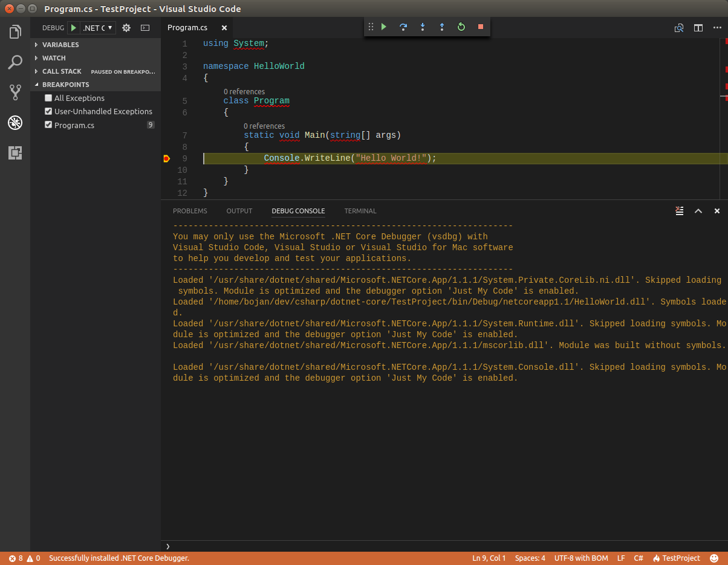Open the Extensions view in the activity bar
This screenshot has height=565, width=728.
[15, 153]
